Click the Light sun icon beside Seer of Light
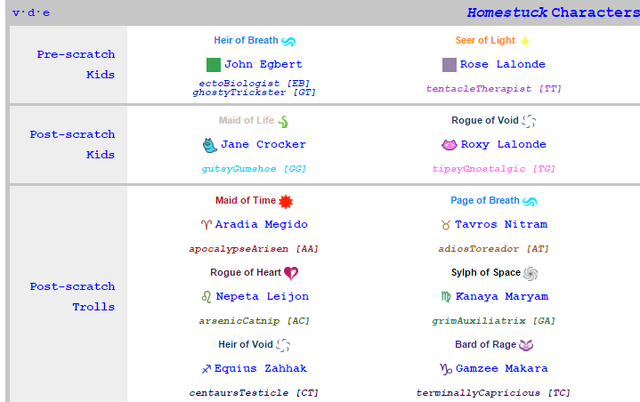Viewport: 640px width, 402px height. [x=525, y=41]
